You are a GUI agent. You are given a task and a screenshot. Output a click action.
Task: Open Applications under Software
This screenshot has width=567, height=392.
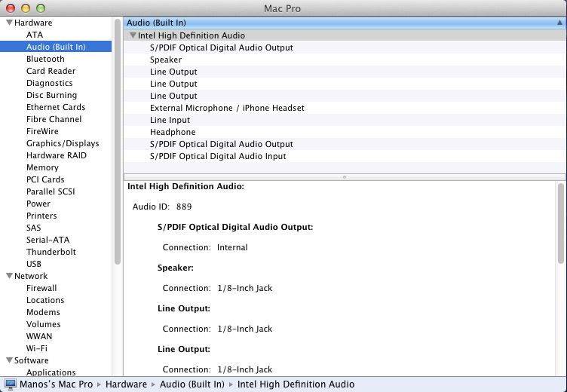pyautogui.click(x=51, y=372)
